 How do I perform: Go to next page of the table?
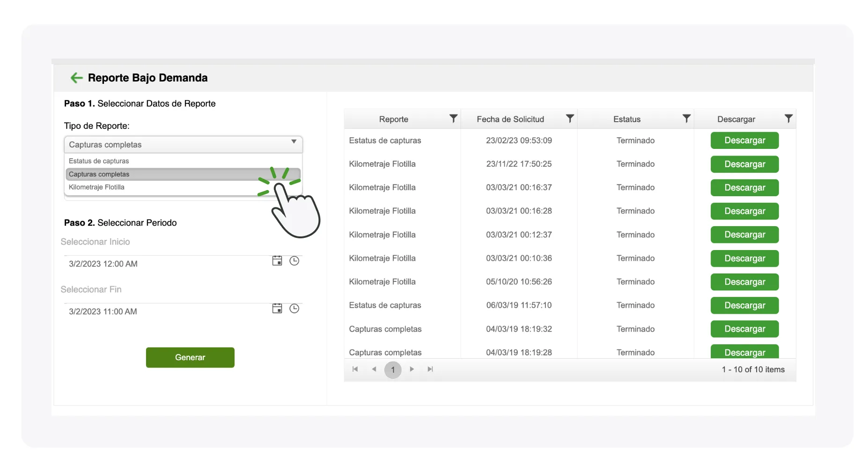click(x=412, y=369)
